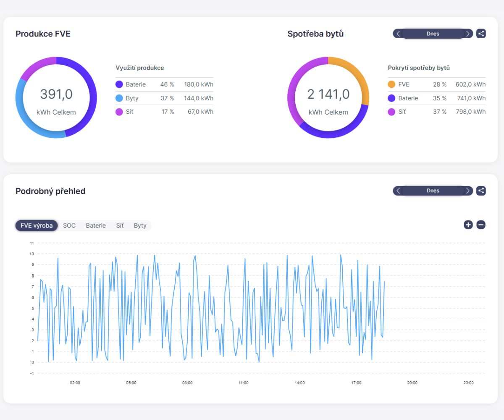This screenshot has height=420, width=504.
Task: Share the Spotřeba bytů panel via share icon
Action: 481,34
